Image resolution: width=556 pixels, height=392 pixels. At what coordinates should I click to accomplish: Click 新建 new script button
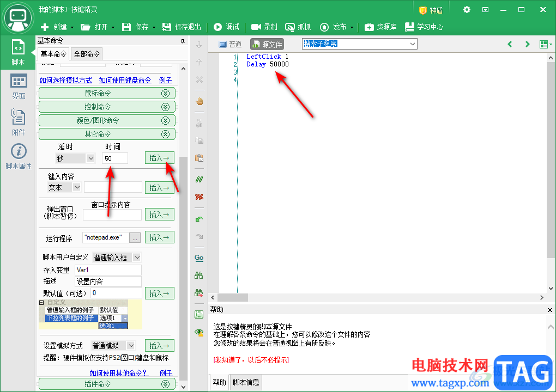tap(53, 27)
